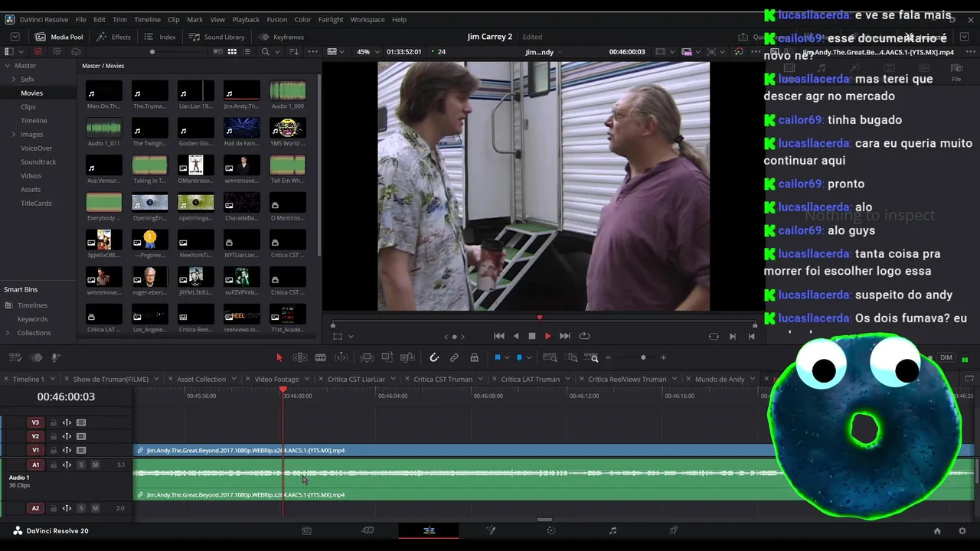
Task: Open Asset Collection tab dropdown arrow
Action: 234,379
